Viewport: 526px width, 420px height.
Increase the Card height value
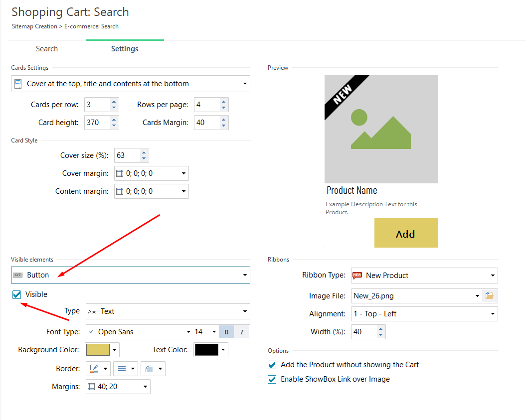(114, 120)
